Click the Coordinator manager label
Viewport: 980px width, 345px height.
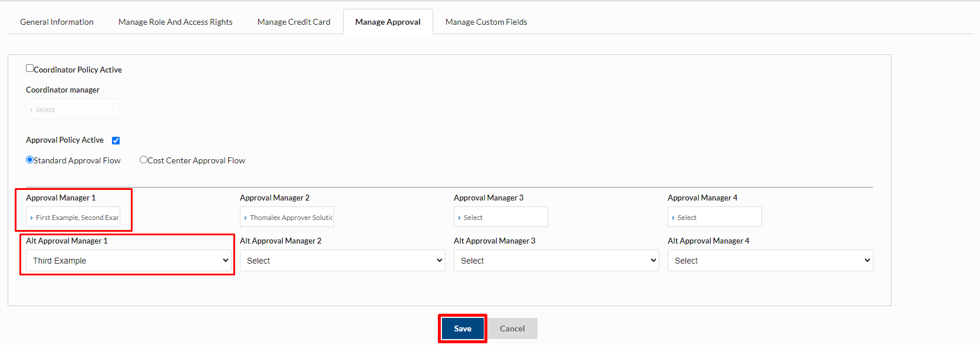click(x=62, y=90)
